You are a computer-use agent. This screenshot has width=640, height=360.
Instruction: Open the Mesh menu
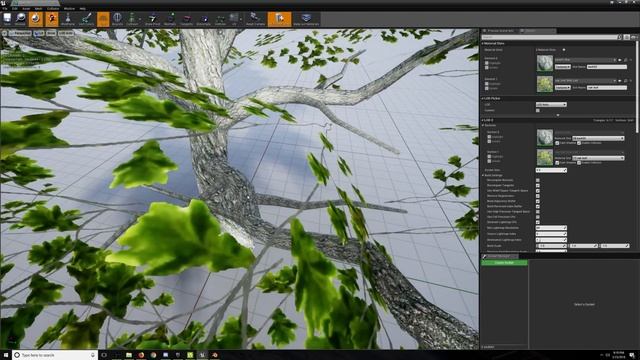(x=38, y=8)
